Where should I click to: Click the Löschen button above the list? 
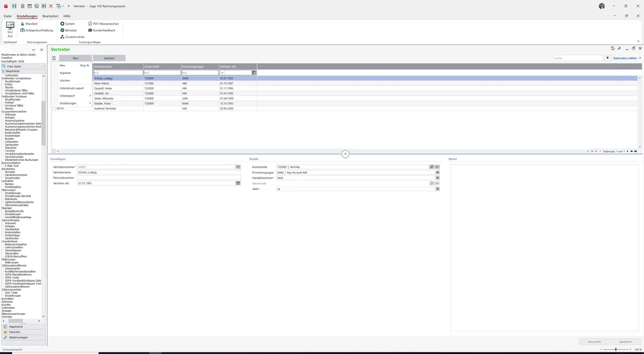pyautogui.click(x=109, y=58)
